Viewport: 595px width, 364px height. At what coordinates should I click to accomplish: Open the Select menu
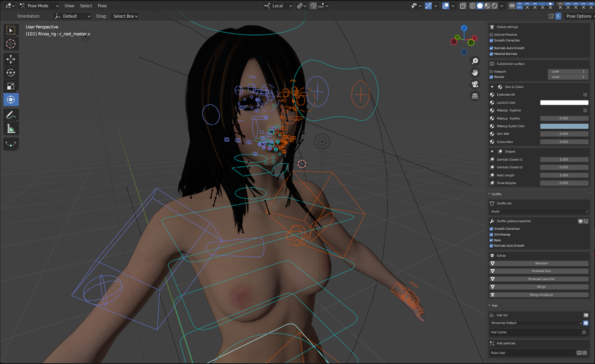pos(86,6)
